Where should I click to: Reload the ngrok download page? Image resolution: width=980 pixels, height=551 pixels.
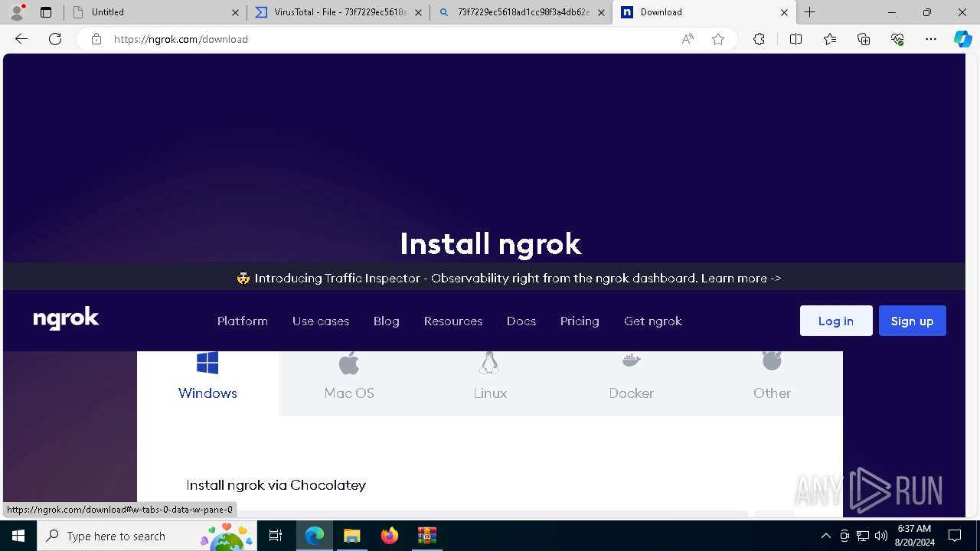pos(55,39)
